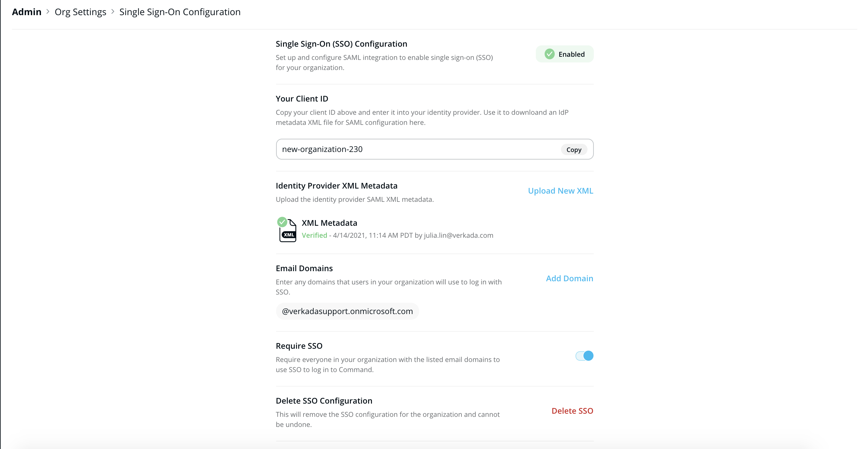Click the XML Metadata file title
The width and height of the screenshot is (868, 449).
coord(329,223)
